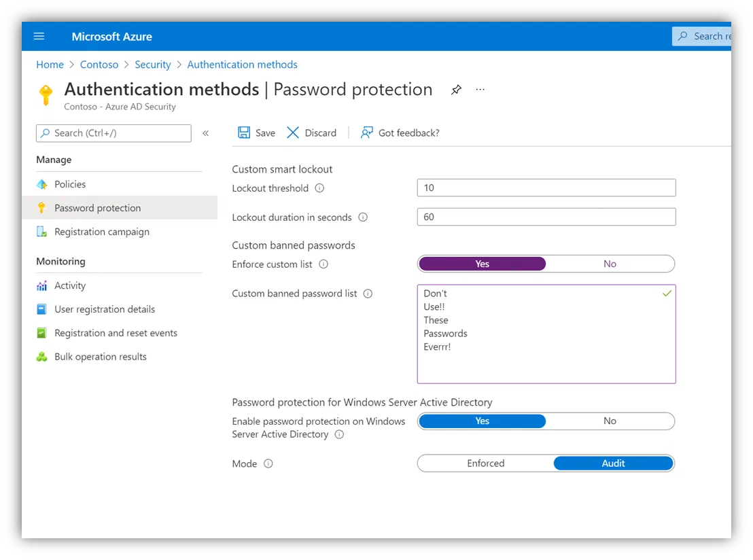Viewport: 753px width, 560px height.
Task: Click the Policies diamond icon
Action: [41, 184]
